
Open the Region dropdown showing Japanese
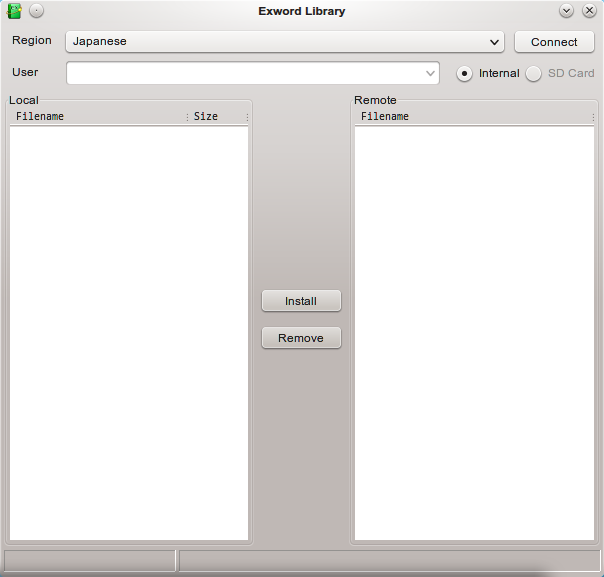[285, 42]
